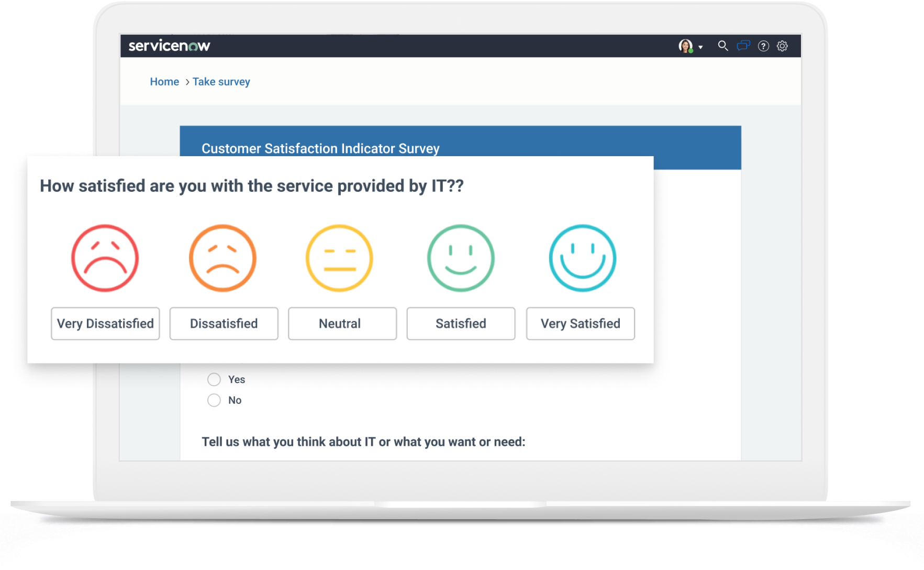Select the Yes radio button

click(x=214, y=379)
